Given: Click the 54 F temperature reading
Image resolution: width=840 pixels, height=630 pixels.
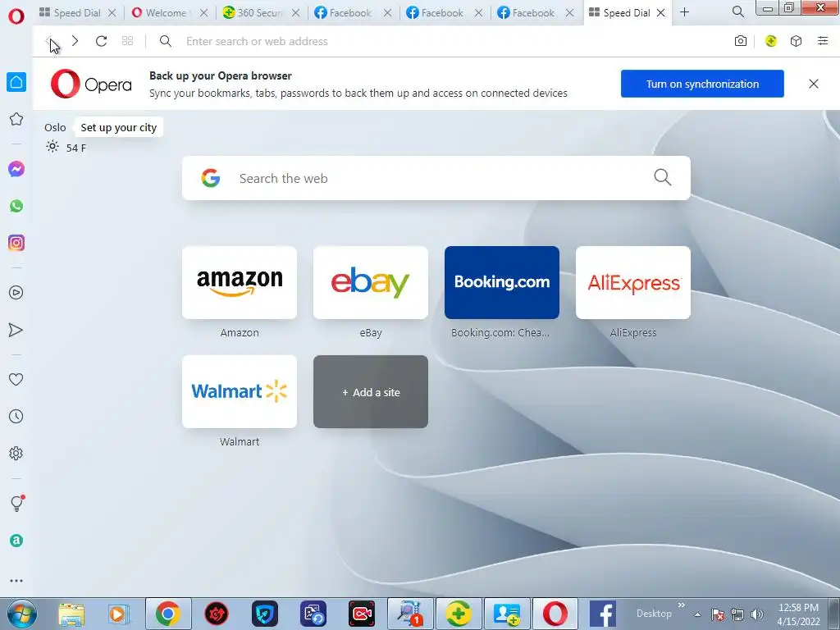Looking at the screenshot, I should point(76,148).
